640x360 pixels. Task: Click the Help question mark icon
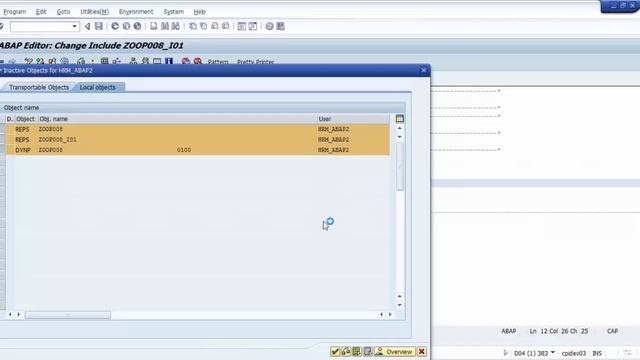pos(269,27)
